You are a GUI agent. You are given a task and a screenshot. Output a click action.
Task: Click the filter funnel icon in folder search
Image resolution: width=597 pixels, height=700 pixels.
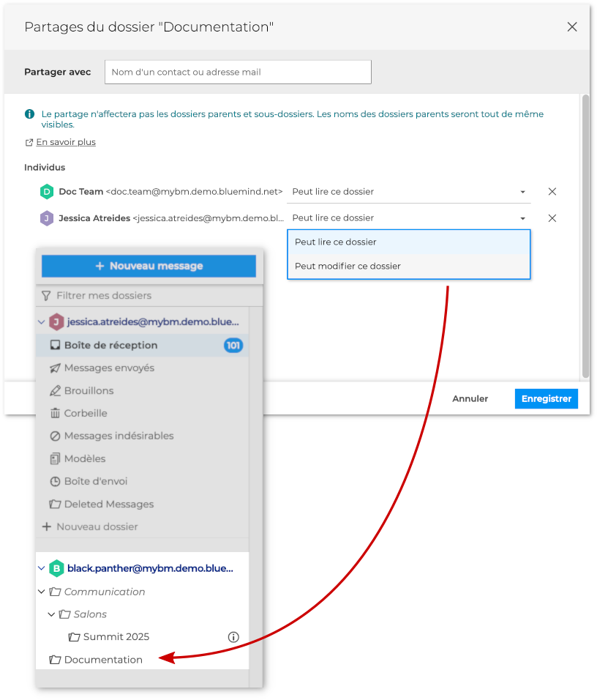click(46, 296)
